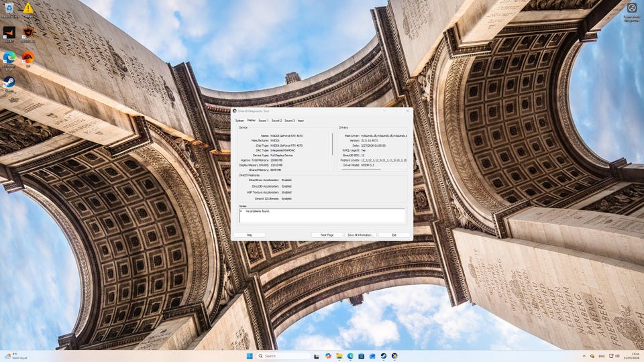
Task: Show hidden system tray icons
Action: 584,356
